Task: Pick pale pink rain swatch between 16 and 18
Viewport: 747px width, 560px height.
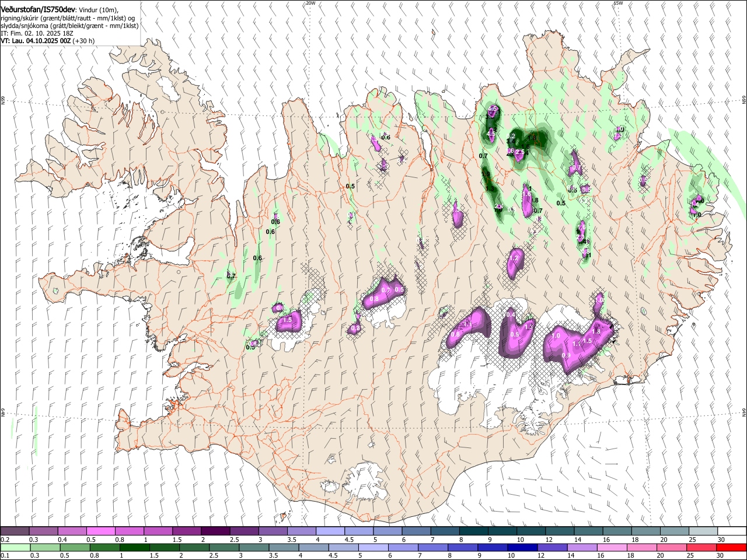Action: (x=613, y=548)
